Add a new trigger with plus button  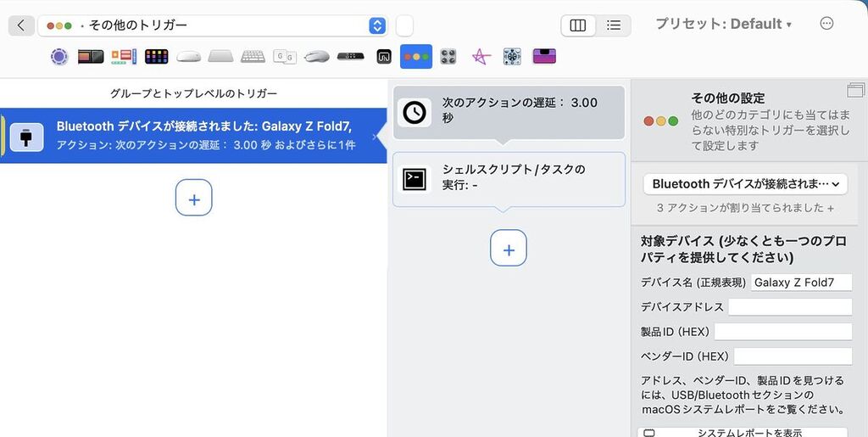[x=194, y=198]
